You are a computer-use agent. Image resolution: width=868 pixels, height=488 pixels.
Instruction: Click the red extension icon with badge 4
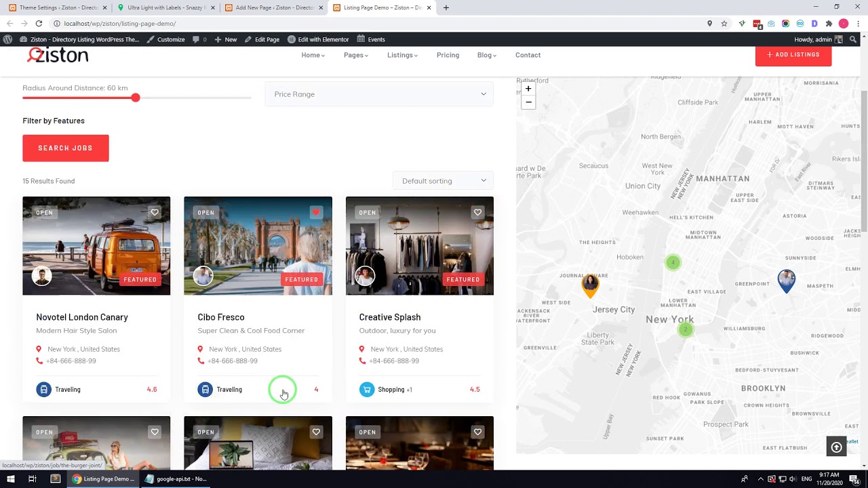tap(757, 24)
